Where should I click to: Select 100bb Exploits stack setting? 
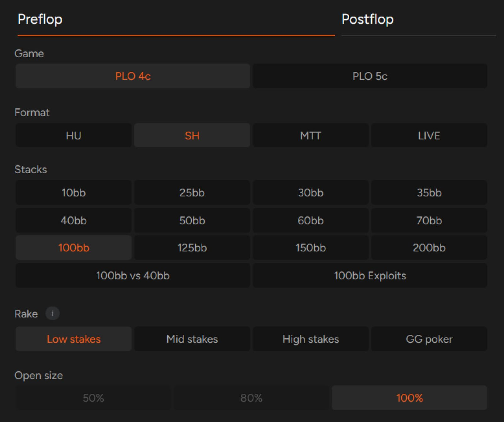(370, 276)
